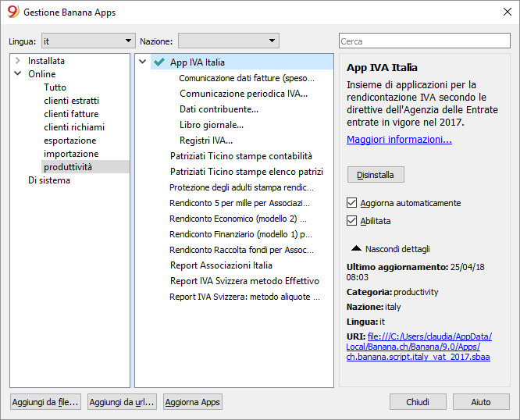
Task: Select Rendiconto Raccolta fondi entry
Action: click(x=241, y=250)
